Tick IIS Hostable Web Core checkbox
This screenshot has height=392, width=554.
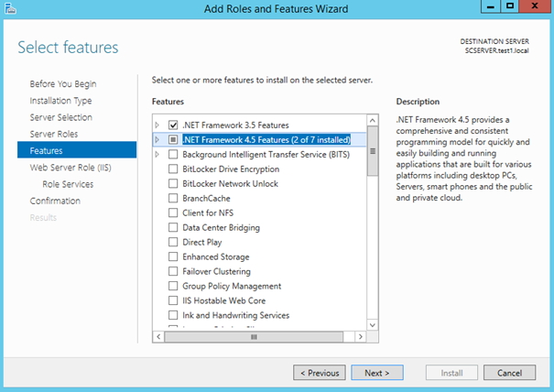click(173, 300)
